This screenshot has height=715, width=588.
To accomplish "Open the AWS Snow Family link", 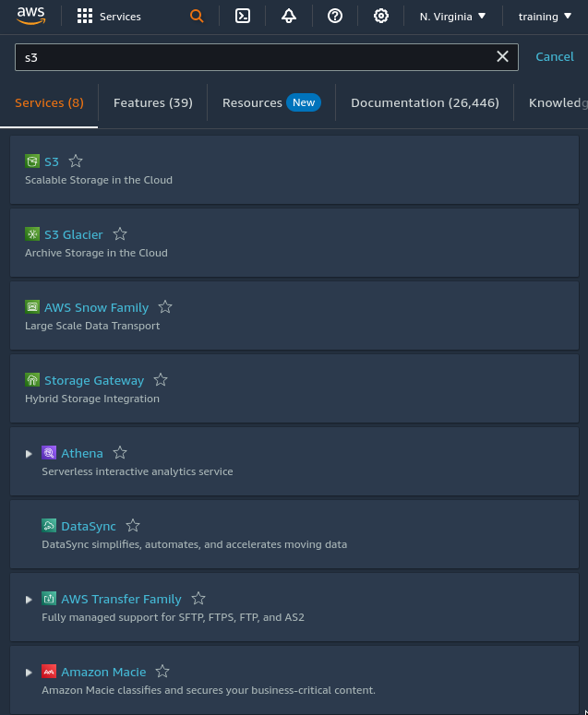I will 96,307.
